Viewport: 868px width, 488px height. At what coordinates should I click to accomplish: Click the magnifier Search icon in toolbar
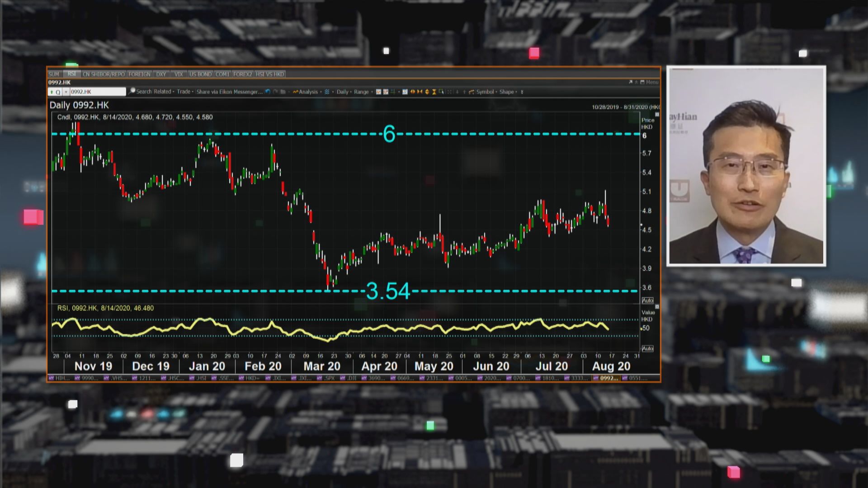click(x=132, y=91)
